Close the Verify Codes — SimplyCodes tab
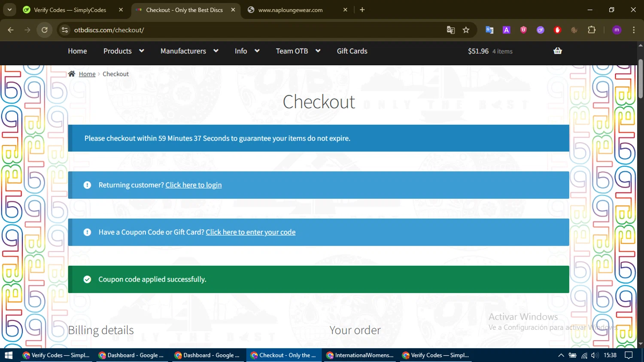This screenshot has width=644, height=362. 121,10
